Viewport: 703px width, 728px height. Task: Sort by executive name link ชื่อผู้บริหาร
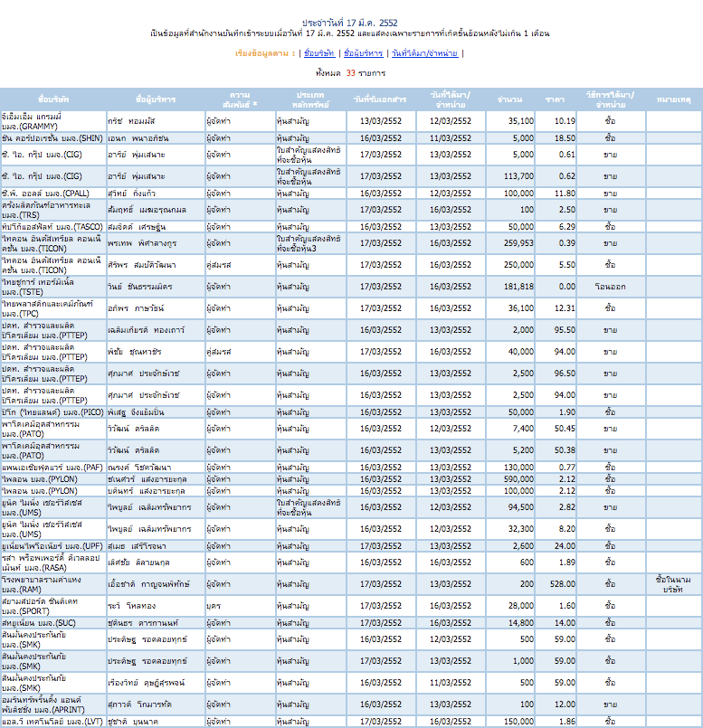tap(364, 53)
